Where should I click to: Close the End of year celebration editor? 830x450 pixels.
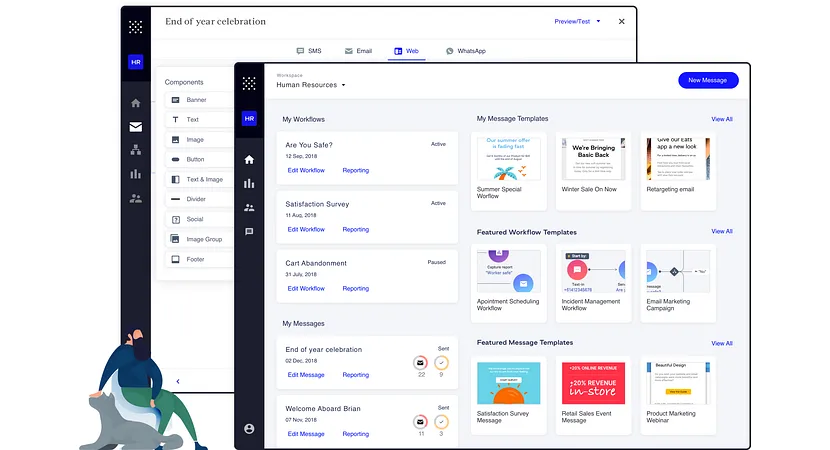(621, 22)
